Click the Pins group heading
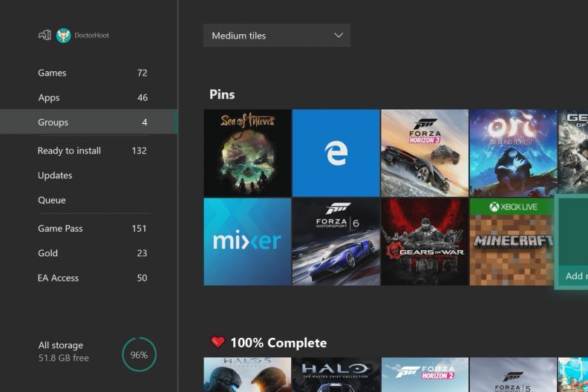 222,94
